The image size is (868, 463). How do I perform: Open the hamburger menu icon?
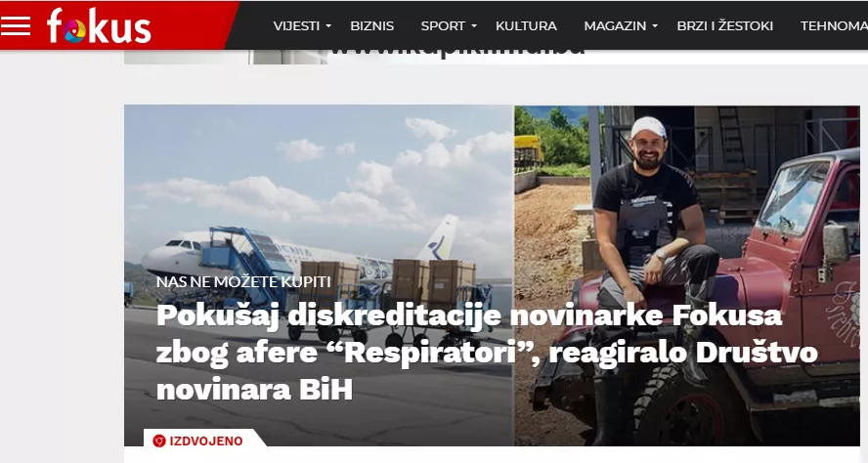click(16, 25)
